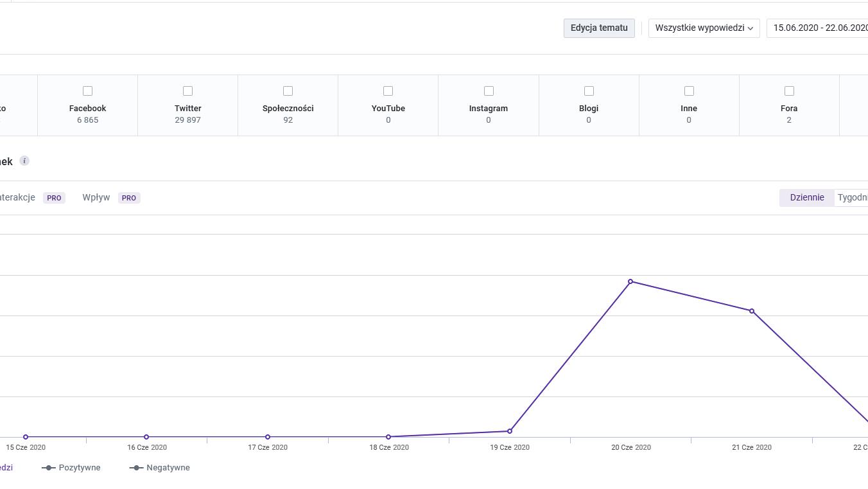Screen dimensions: 868x489
Task: Mark the Blogi source checkbox
Action: click(x=589, y=91)
